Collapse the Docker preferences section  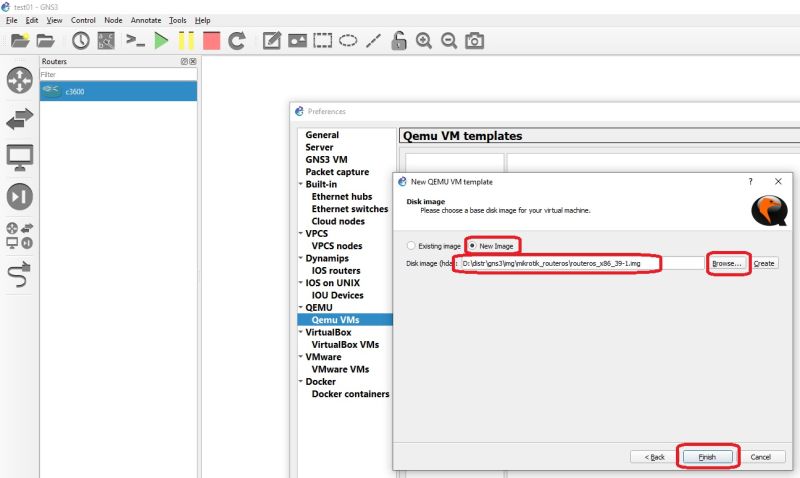pos(301,381)
